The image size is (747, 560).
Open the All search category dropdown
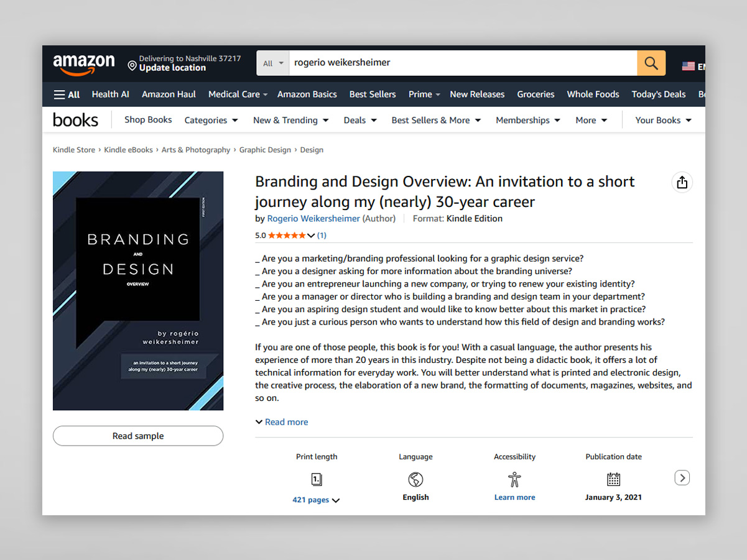pos(273,63)
